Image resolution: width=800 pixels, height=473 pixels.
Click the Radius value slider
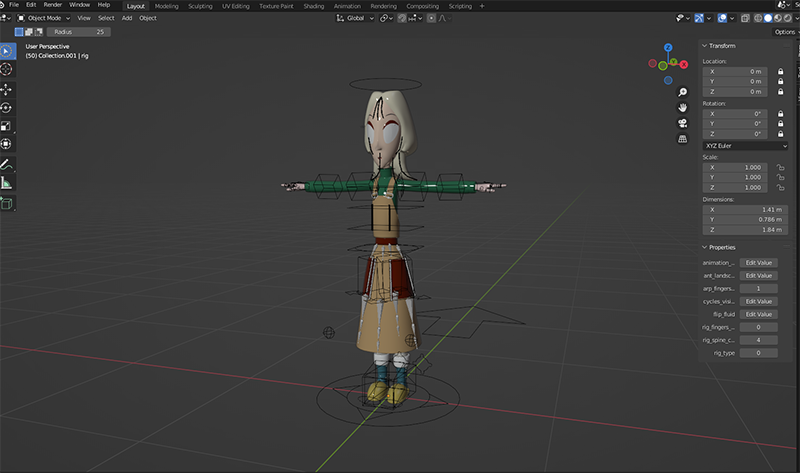(77, 31)
